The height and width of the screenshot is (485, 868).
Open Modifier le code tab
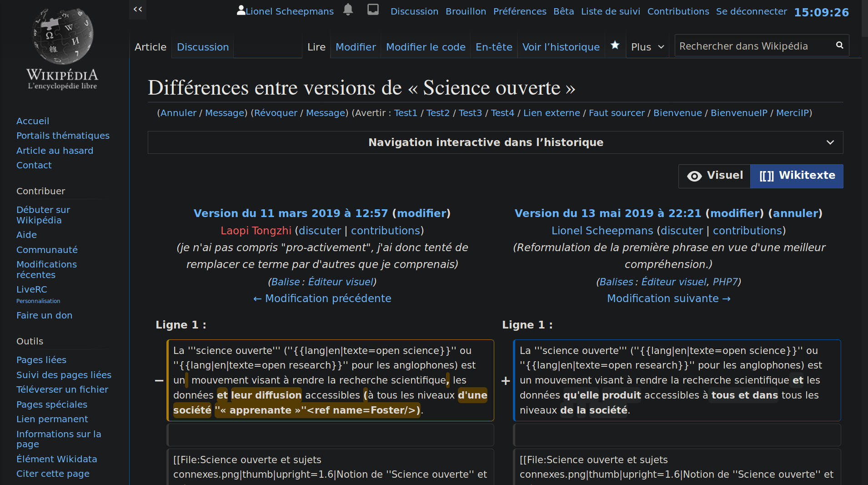pyautogui.click(x=426, y=47)
